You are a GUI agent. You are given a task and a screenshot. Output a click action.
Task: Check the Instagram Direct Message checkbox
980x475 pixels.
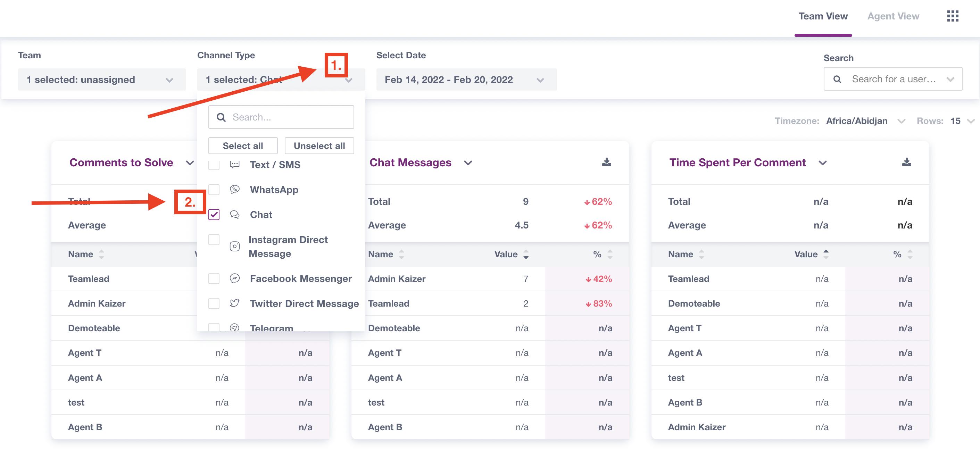click(214, 240)
